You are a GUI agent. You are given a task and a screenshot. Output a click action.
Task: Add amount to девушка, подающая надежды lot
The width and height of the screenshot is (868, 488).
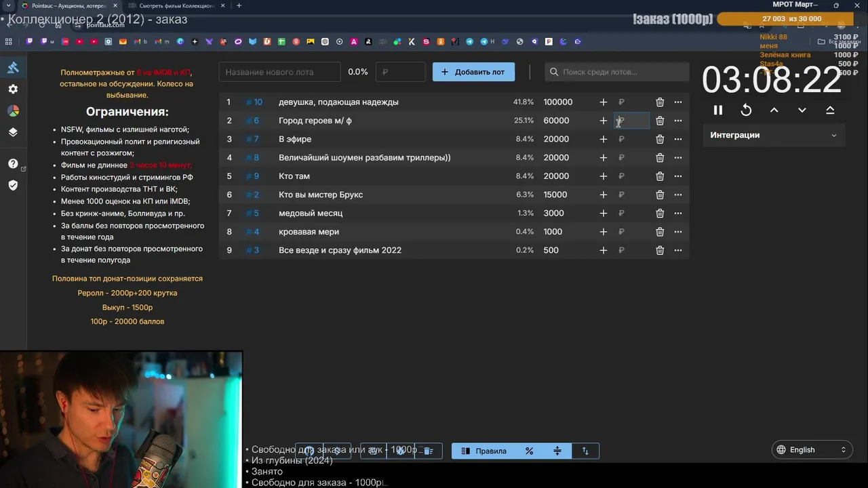click(604, 102)
